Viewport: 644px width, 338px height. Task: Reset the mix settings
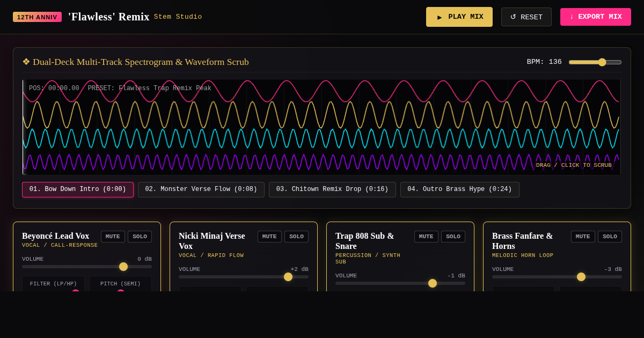coord(526,17)
